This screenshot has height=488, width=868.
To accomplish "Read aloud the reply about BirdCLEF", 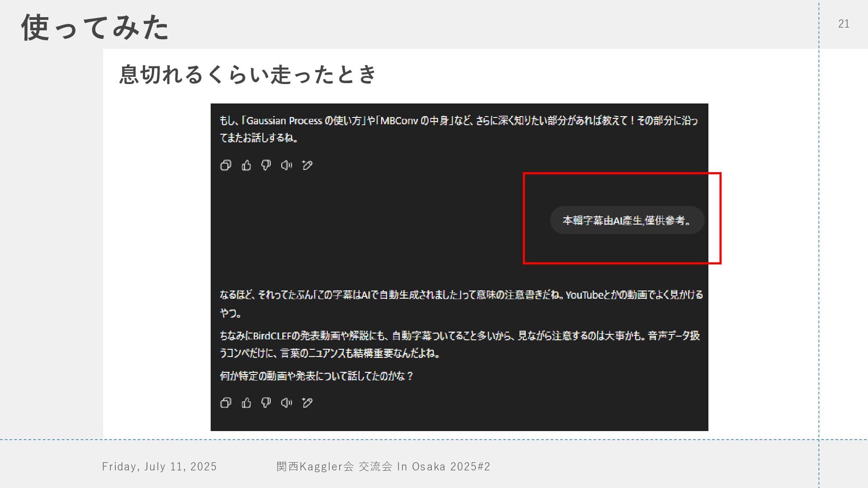I will click(x=287, y=403).
